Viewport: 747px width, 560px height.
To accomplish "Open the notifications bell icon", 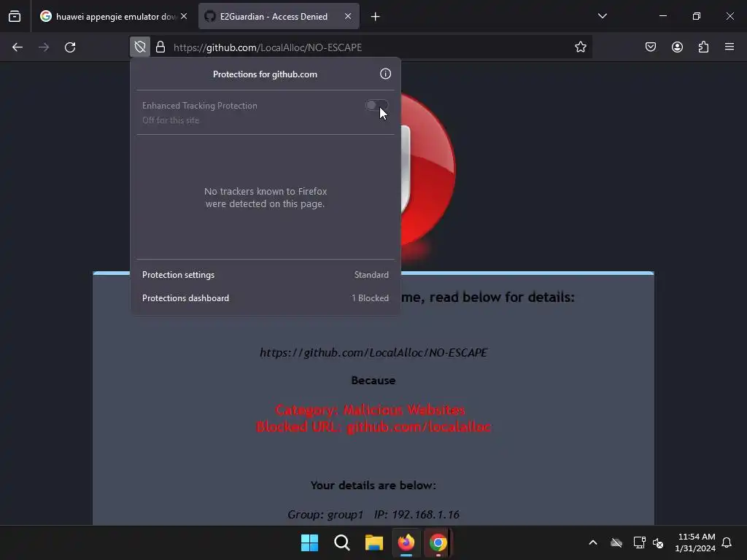I will [x=727, y=542].
